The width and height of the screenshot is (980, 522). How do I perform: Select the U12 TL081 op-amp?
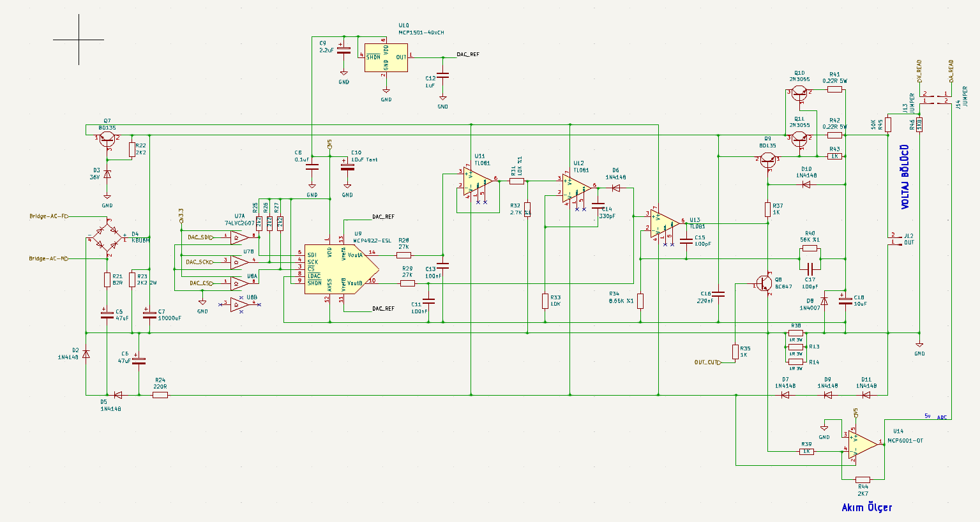click(x=577, y=188)
